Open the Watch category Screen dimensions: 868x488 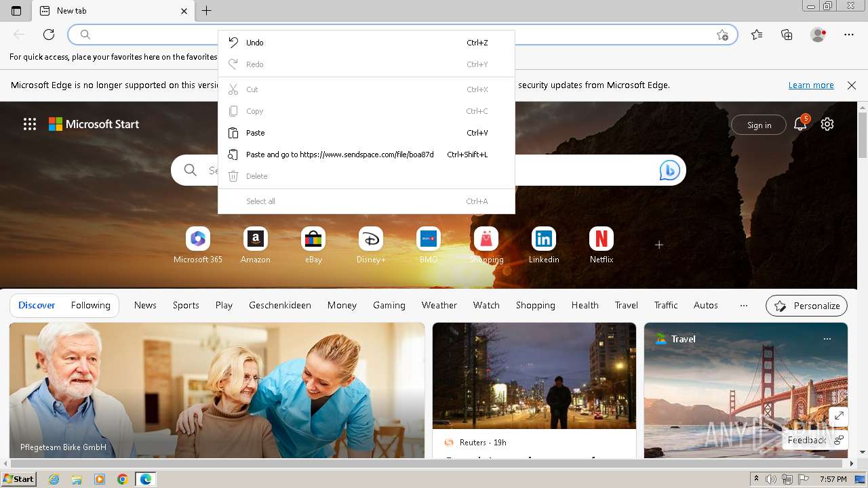[x=486, y=305]
